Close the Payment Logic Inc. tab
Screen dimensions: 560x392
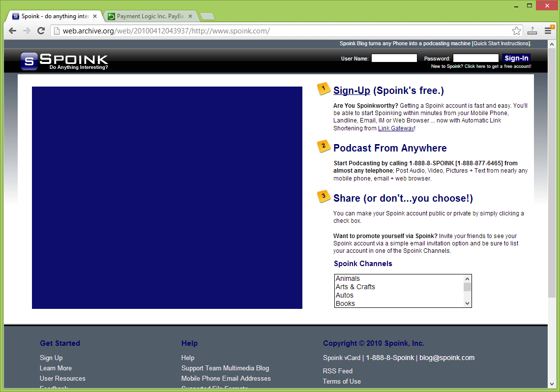[x=190, y=16]
